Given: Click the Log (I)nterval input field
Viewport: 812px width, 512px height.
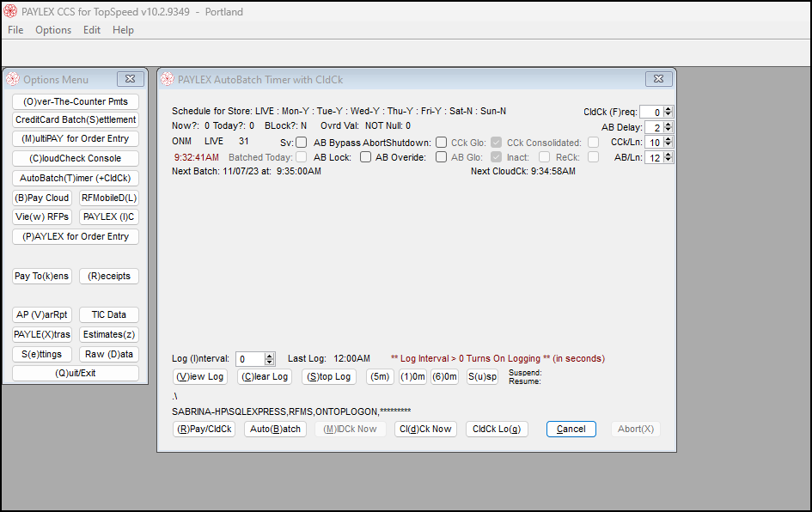Looking at the screenshot, I should 250,359.
